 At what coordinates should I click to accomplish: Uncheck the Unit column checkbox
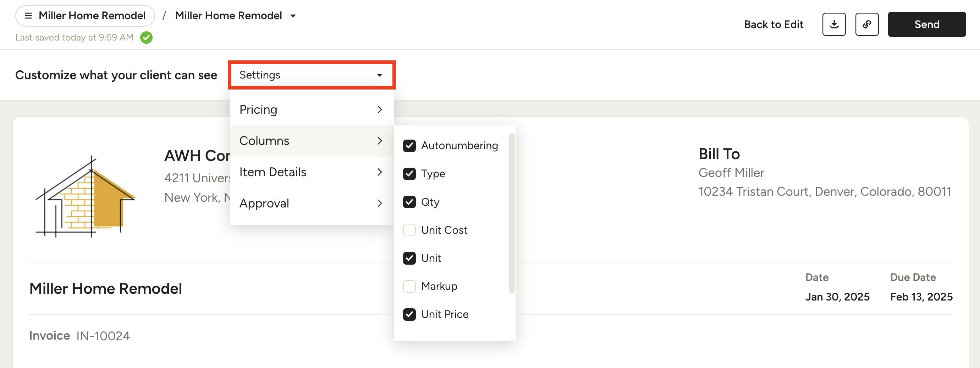tap(409, 258)
